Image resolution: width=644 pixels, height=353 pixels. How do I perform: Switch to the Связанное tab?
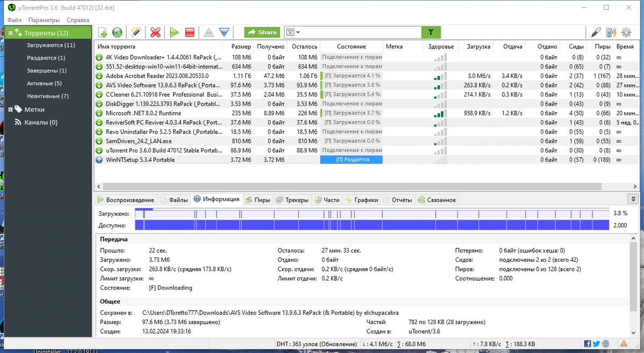click(436, 200)
